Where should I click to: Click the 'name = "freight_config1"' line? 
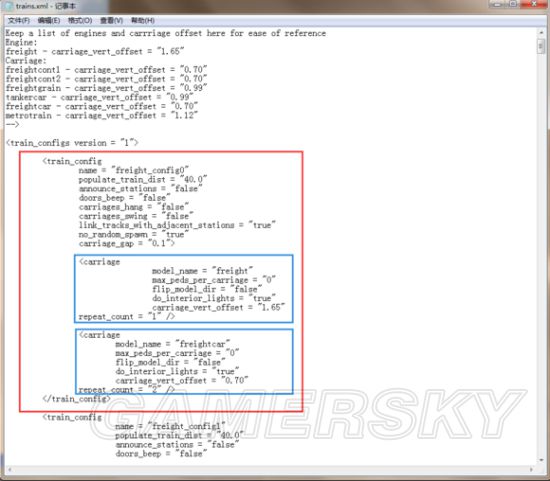[x=170, y=426]
